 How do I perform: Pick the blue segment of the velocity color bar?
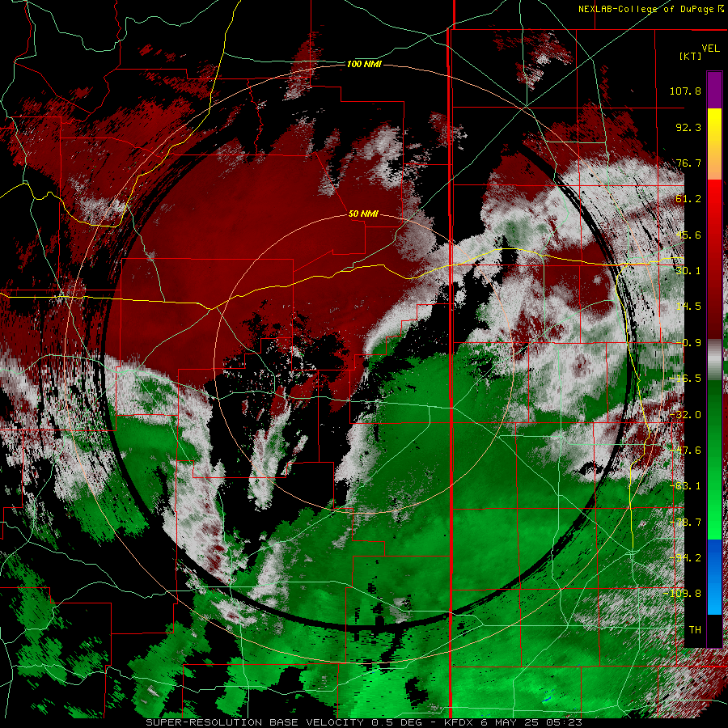click(x=714, y=577)
